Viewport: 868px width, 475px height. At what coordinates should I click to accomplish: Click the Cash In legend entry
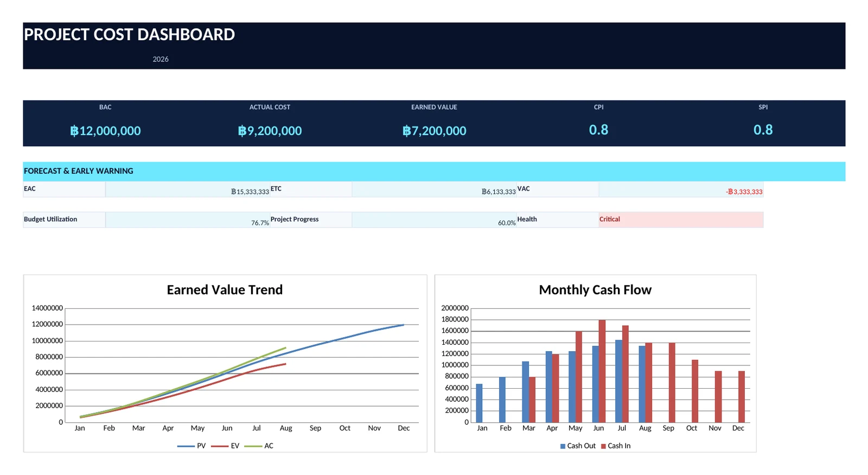click(616, 446)
